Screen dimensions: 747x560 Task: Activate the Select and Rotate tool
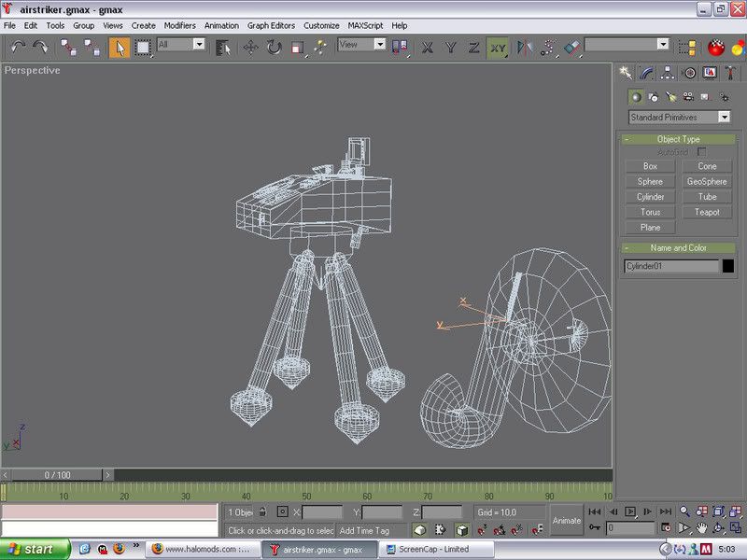point(274,48)
